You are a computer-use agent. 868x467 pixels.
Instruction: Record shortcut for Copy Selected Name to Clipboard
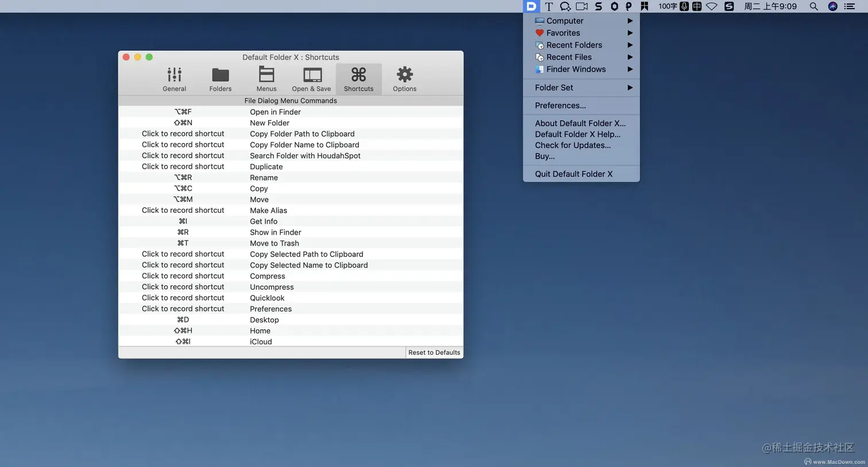tap(183, 264)
